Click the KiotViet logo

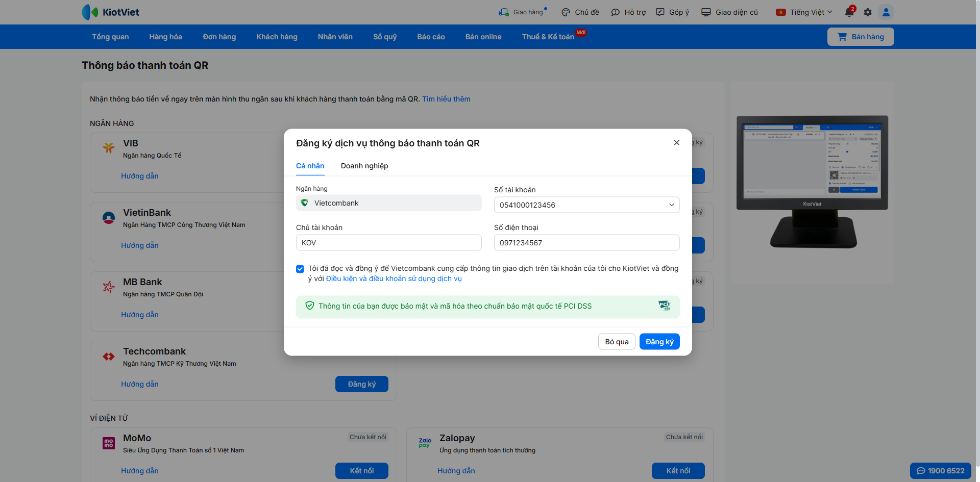110,12
